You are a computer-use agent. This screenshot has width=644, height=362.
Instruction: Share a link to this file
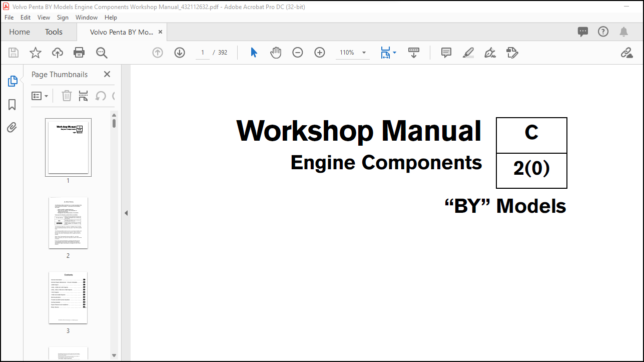[x=627, y=53]
